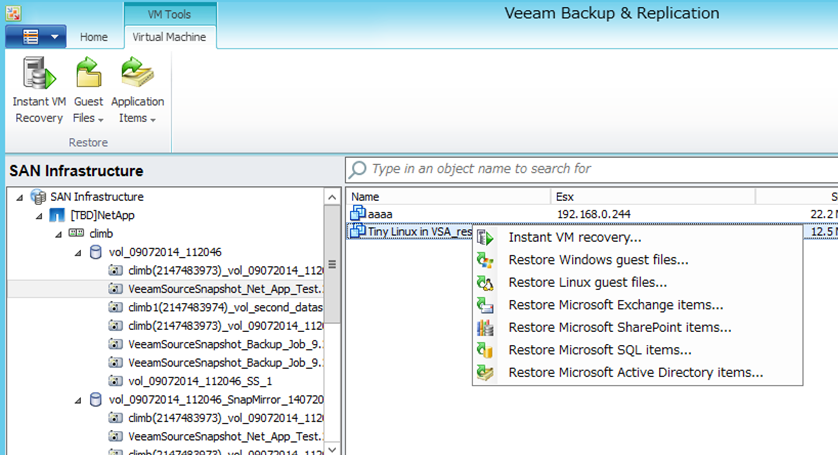Choose Restore Linux guest files menu entry
Image resolution: width=838 pixels, height=455 pixels.
[x=638, y=282]
